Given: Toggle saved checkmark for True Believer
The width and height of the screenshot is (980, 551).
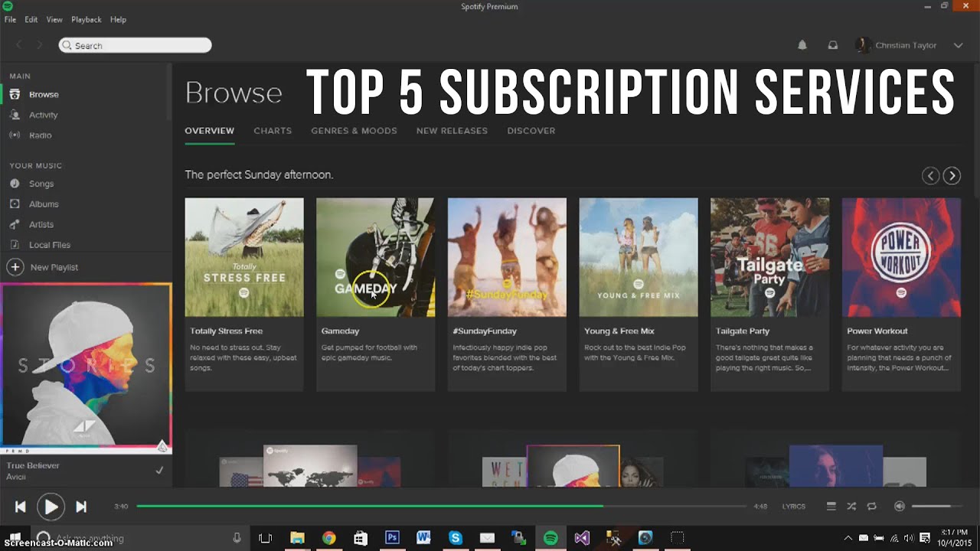Looking at the screenshot, I should [159, 471].
